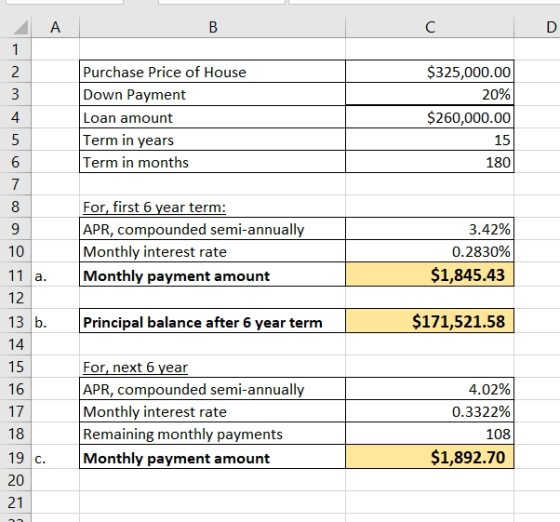Screen dimensions: 560x522
Task: Select column D header
Action: 538,27
